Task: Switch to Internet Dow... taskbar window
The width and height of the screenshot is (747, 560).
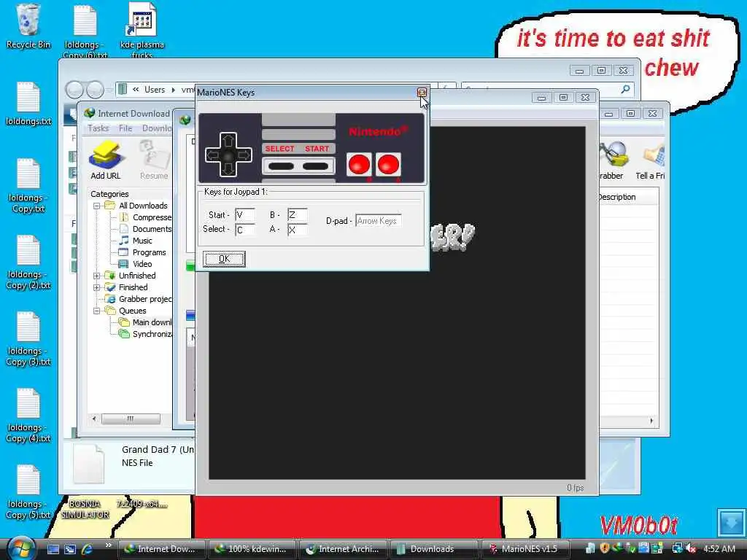Action: point(161,549)
